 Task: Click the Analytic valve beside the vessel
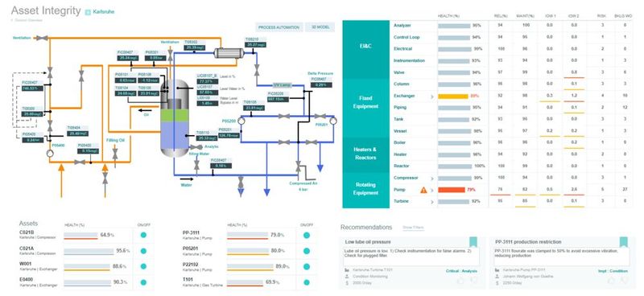click(196, 146)
